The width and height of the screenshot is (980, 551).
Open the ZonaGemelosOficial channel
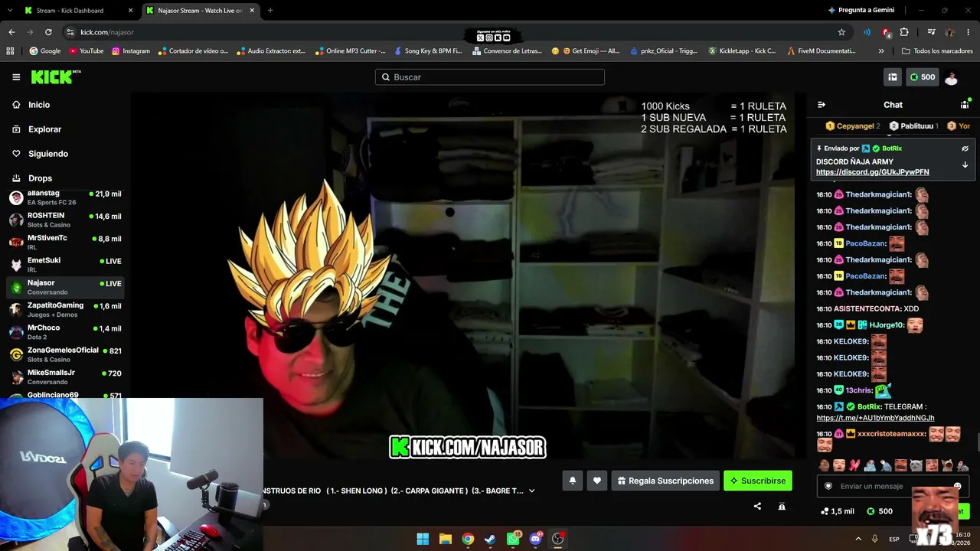pyautogui.click(x=65, y=354)
